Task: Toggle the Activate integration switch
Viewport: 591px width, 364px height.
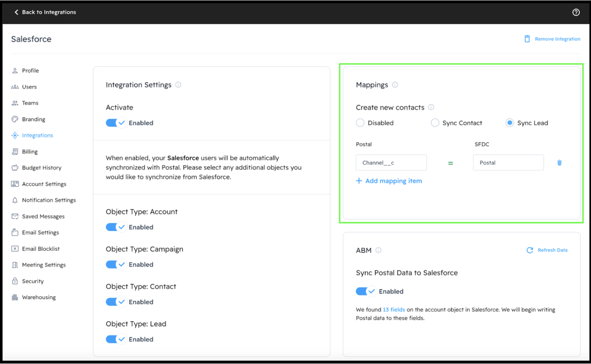Action: pos(116,123)
